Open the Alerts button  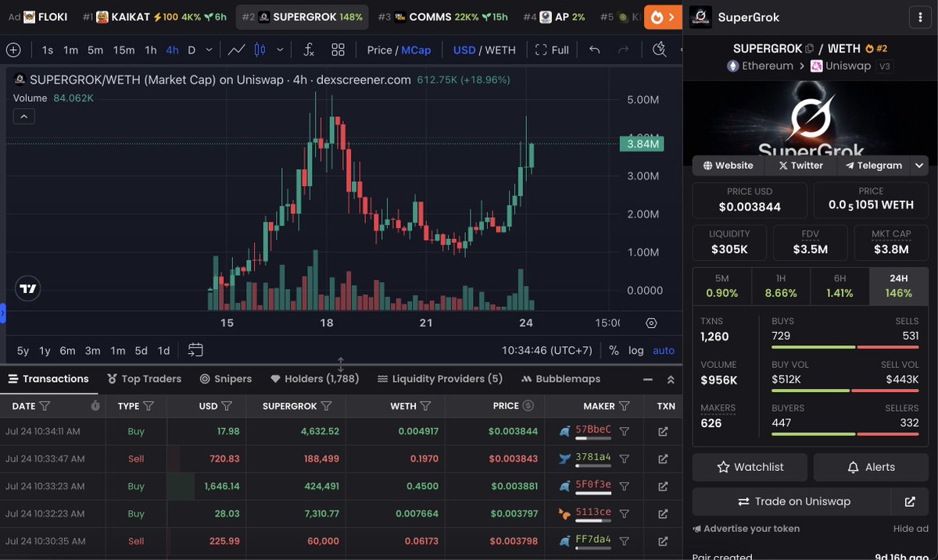click(871, 467)
